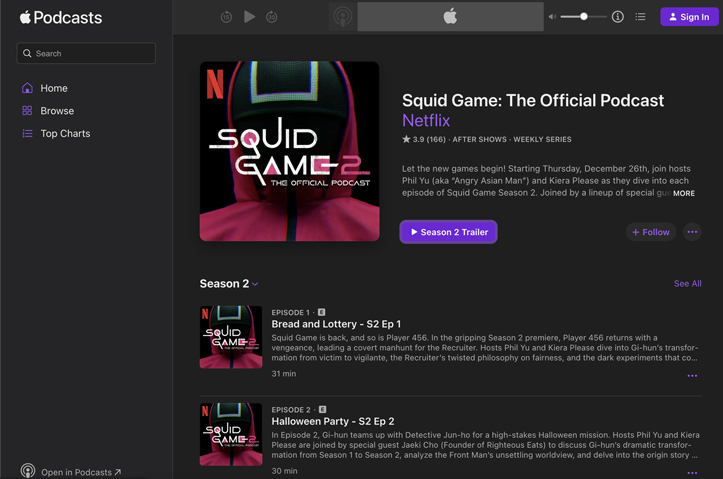Click the Browse grid icon
Viewport: 723px width, 479px height.
[27, 111]
